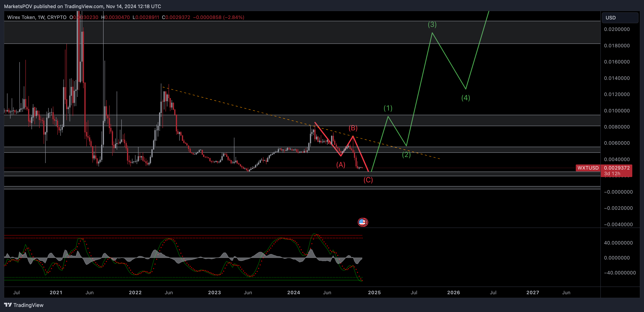
Task: Click the countdown 3d 12h label
Action: click(612, 174)
